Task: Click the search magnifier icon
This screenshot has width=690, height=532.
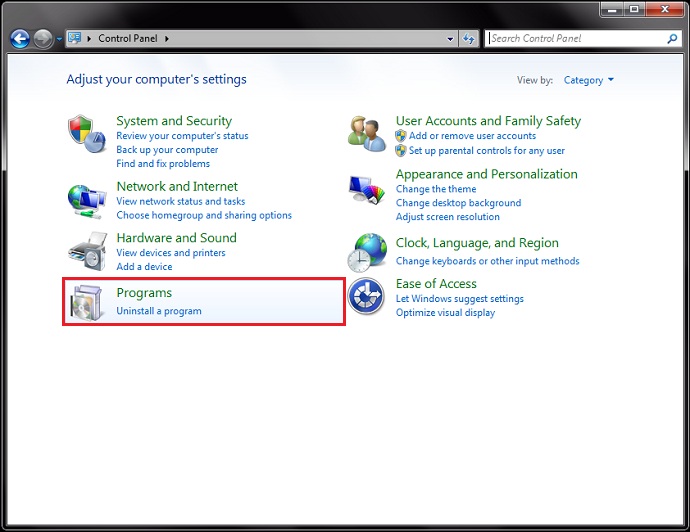Action: click(672, 39)
